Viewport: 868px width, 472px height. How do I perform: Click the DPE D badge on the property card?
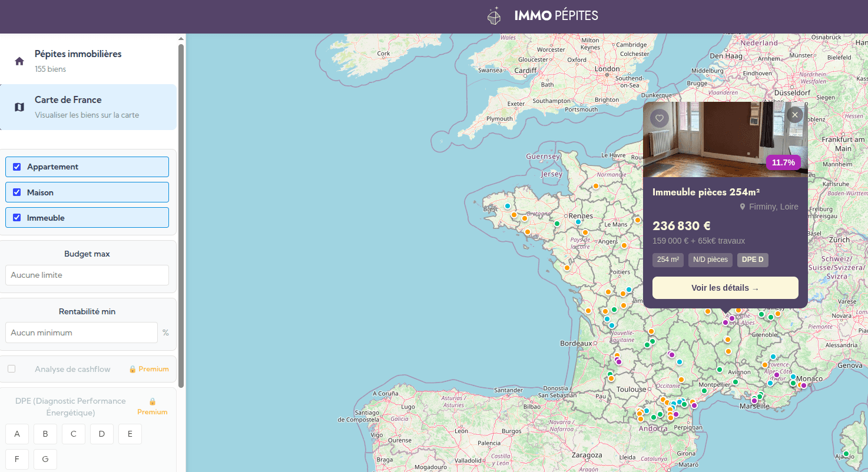753,260
